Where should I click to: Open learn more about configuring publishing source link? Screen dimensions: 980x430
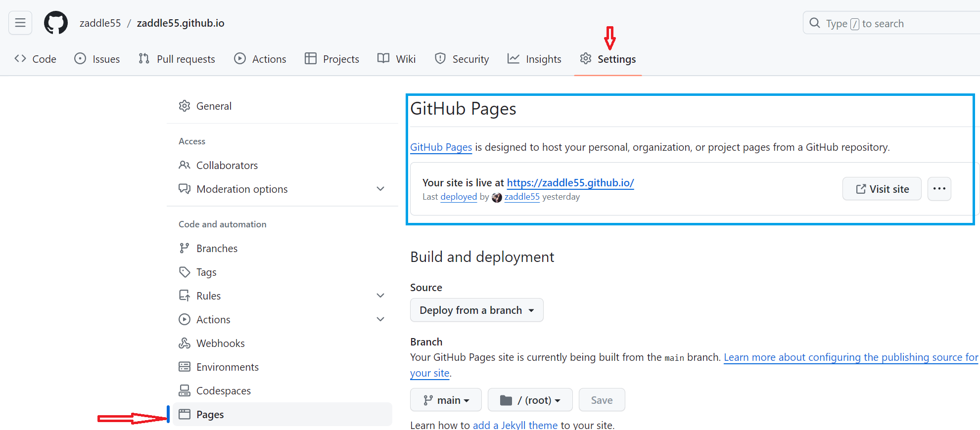point(851,357)
